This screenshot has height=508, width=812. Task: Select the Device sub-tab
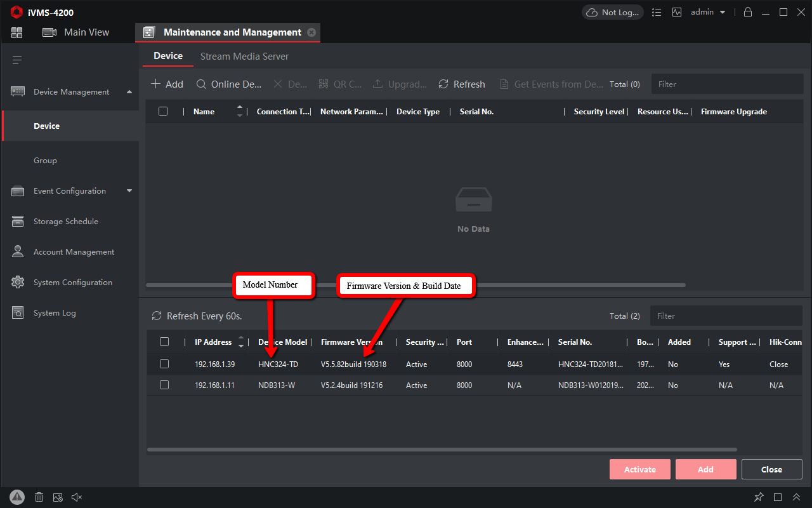pyautogui.click(x=168, y=56)
